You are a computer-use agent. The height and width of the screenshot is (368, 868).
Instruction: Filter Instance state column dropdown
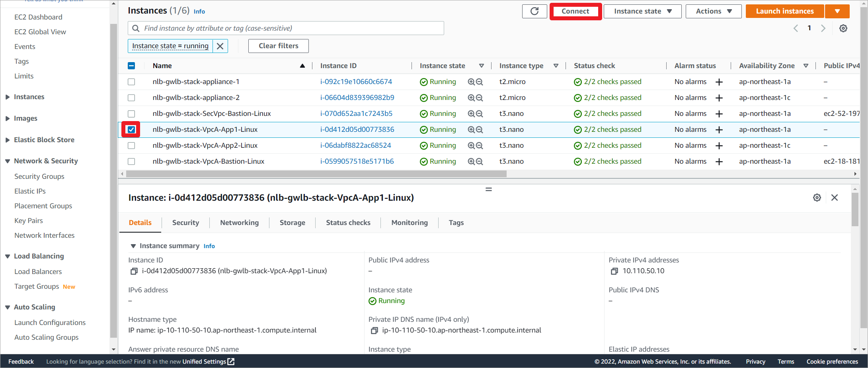coord(482,66)
